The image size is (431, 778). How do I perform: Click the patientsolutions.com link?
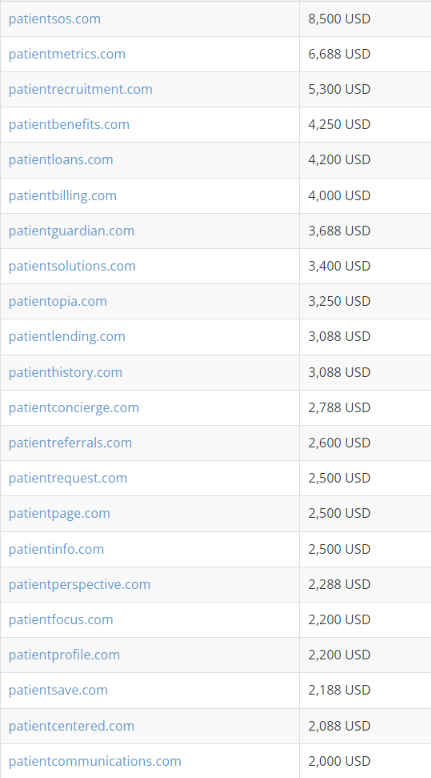click(72, 266)
